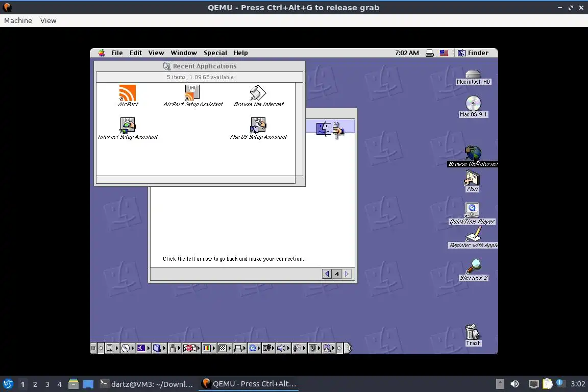Click the Location Manager control strip module

pyautogui.click(x=190, y=348)
